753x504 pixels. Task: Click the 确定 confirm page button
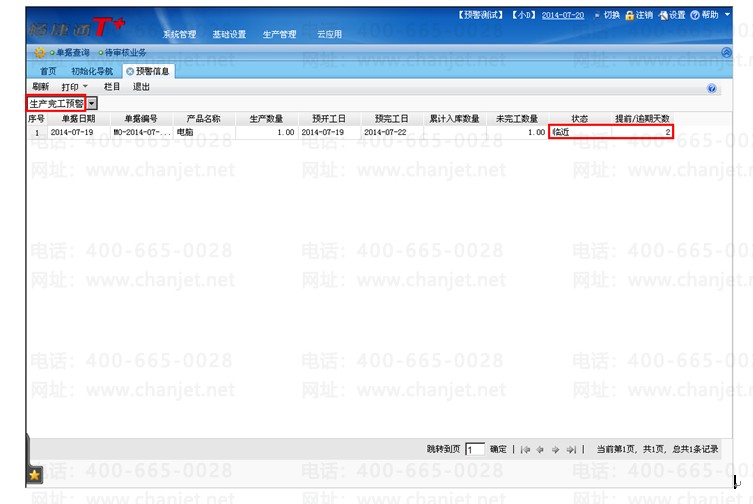point(498,449)
